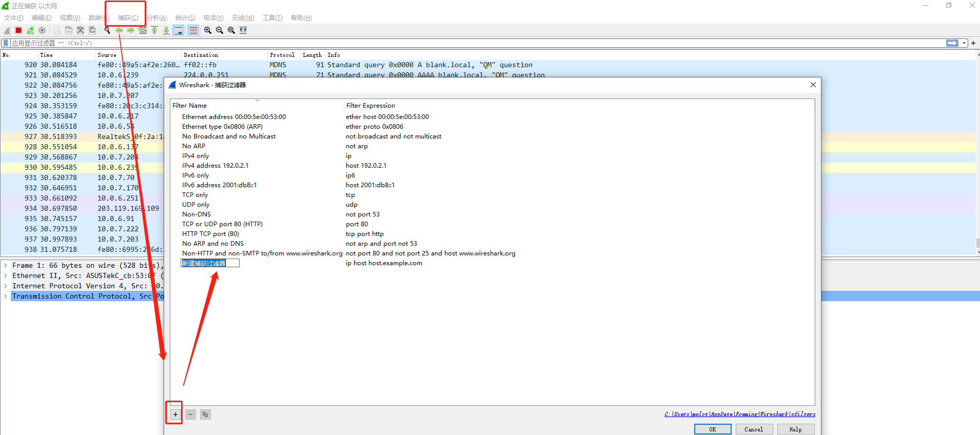The height and width of the screenshot is (435, 980).
Task: Open the 捕获(C) menu
Action: pos(128,18)
